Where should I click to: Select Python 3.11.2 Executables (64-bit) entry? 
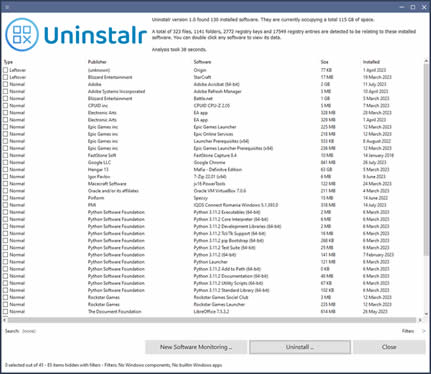point(227,212)
